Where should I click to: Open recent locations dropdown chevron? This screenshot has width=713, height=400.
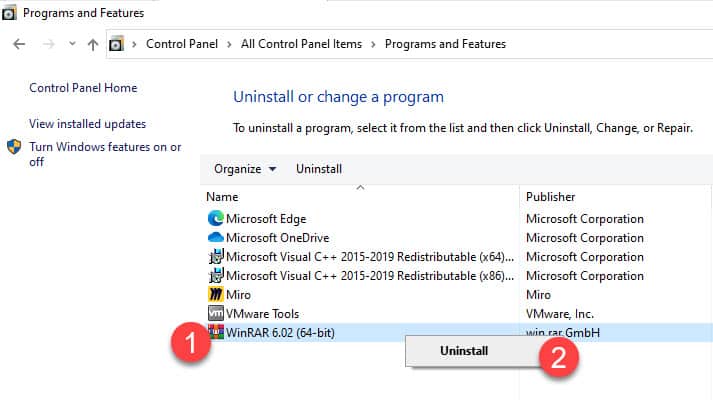coord(71,44)
